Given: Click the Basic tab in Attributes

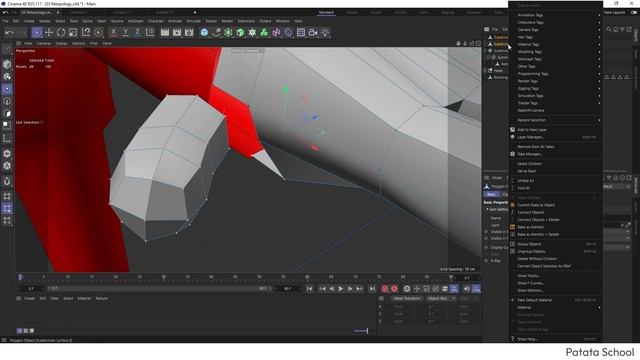Looking at the screenshot, I should (x=491, y=194).
